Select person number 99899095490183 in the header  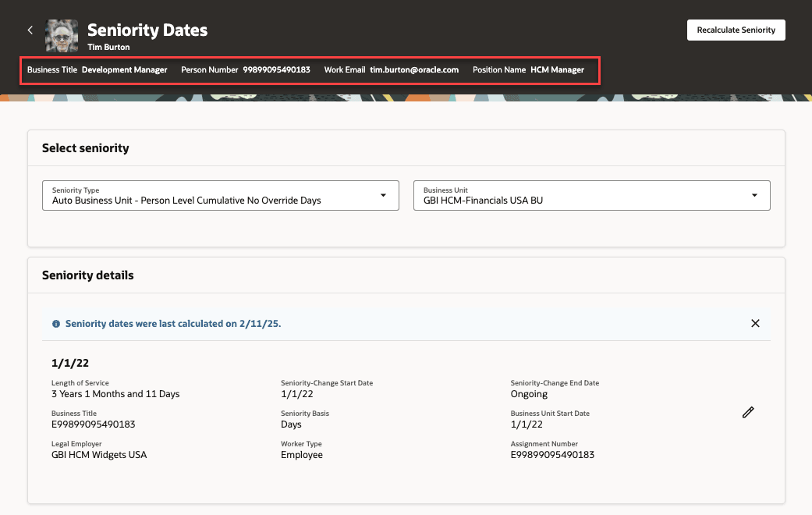[x=277, y=69]
